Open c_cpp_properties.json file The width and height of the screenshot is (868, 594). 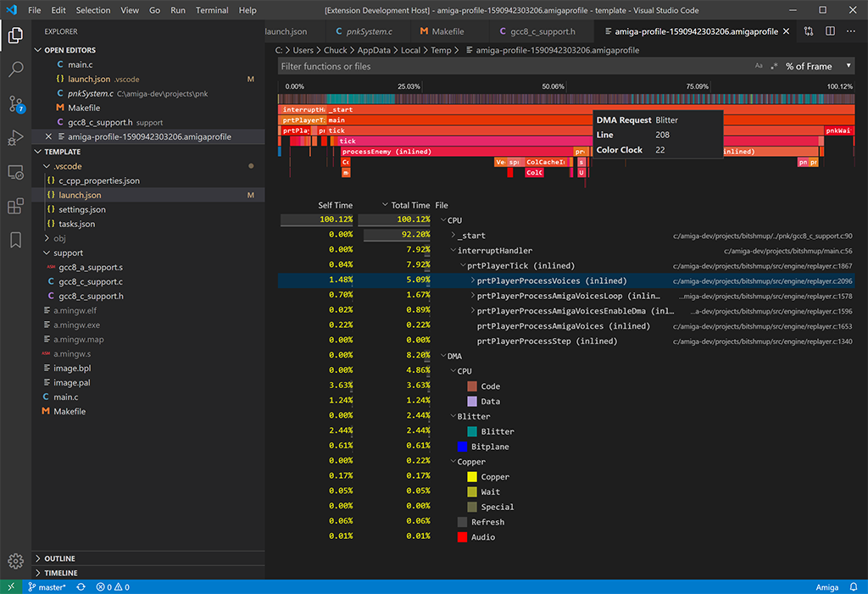coord(99,180)
